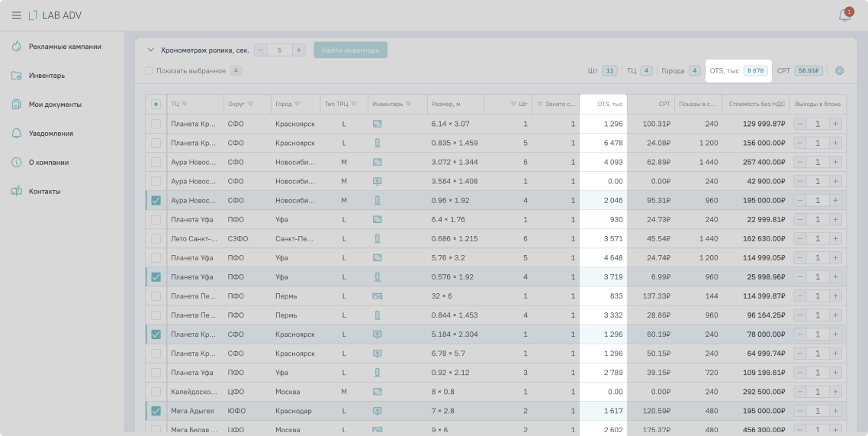Click the Хронометраж seconds input field

point(280,50)
